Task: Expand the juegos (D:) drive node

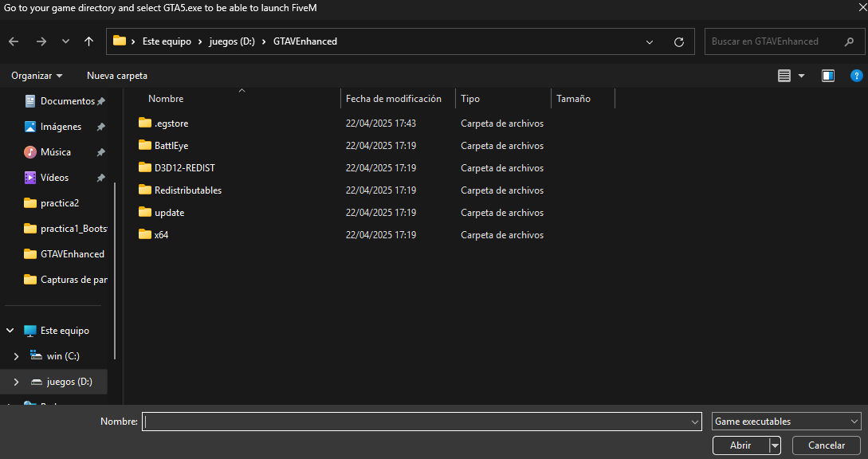Action: 16,382
